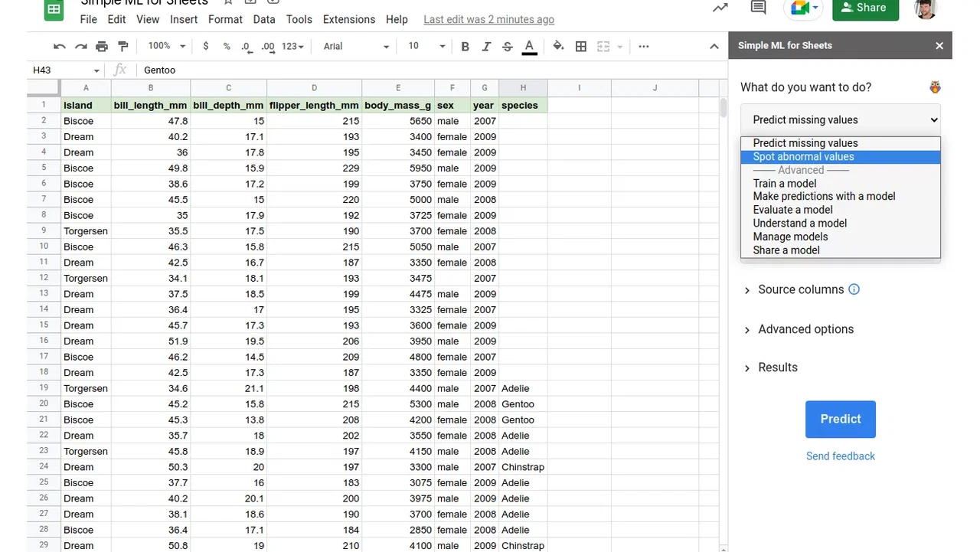Click the Share button
The width and height of the screenshot is (980, 552).
865,8
